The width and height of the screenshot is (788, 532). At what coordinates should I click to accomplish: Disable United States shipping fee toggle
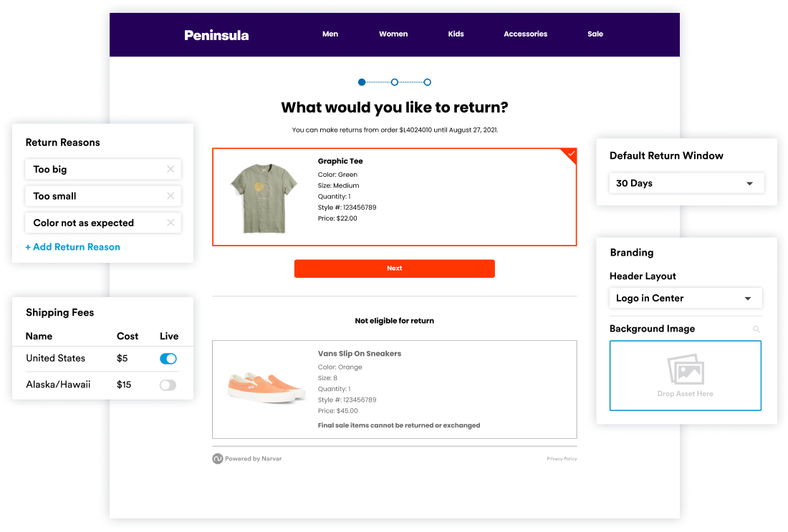pos(168,359)
